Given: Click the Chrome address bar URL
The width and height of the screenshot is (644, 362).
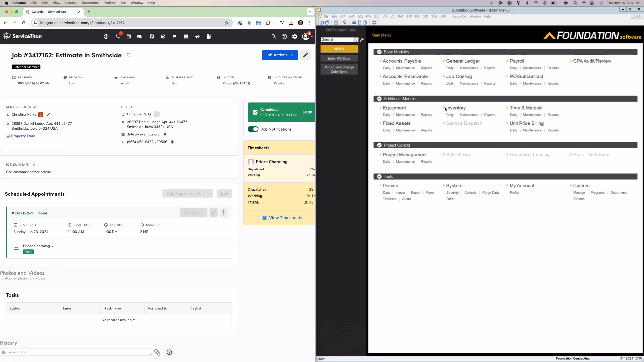Looking at the screenshot, I should click(x=83, y=23).
